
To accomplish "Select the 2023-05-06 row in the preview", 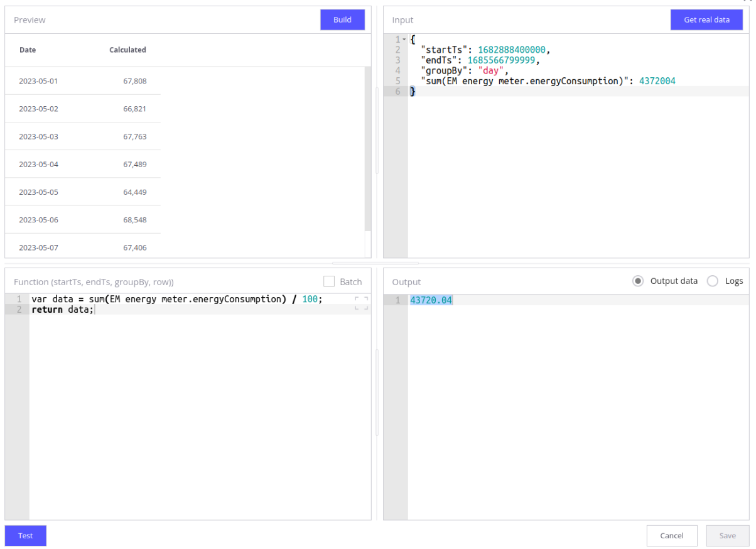I will point(82,220).
